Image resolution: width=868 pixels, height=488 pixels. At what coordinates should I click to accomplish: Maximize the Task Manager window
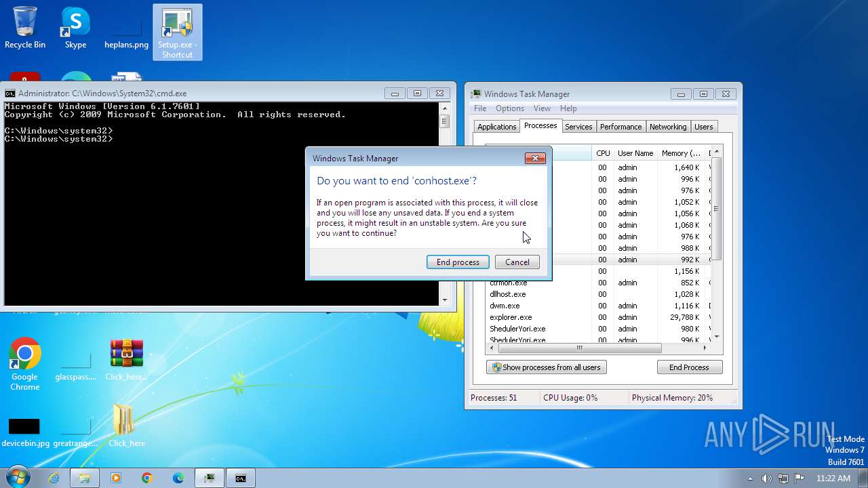[x=703, y=94]
